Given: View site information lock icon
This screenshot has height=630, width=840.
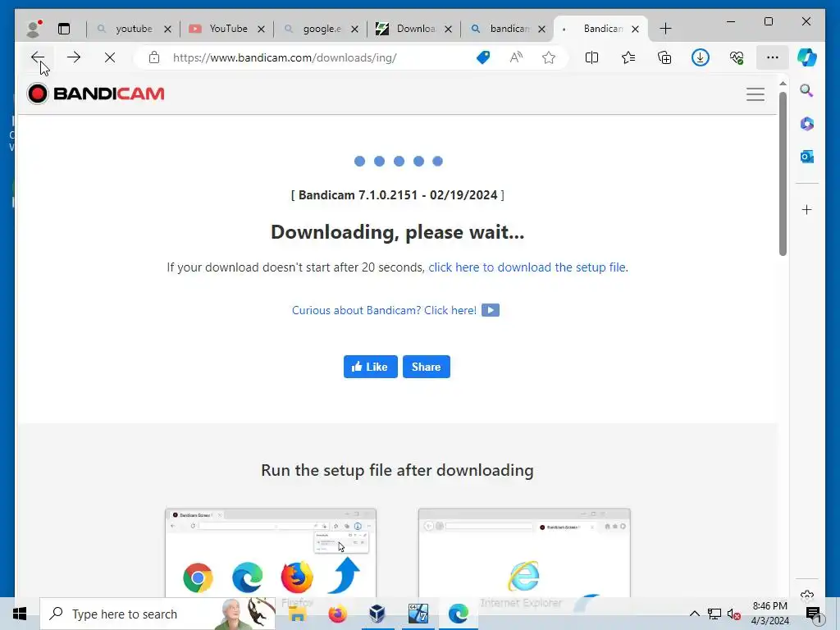Looking at the screenshot, I should (x=154, y=57).
